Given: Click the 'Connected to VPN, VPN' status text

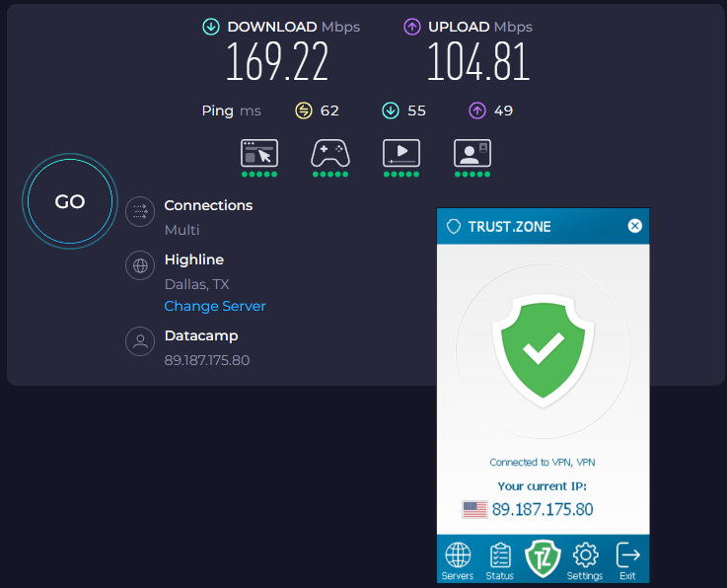Looking at the screenshot, I should tap(543, 463).
